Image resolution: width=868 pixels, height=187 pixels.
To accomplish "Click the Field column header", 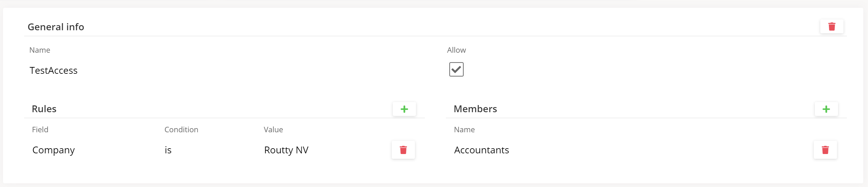I will [x=40, y=130].
